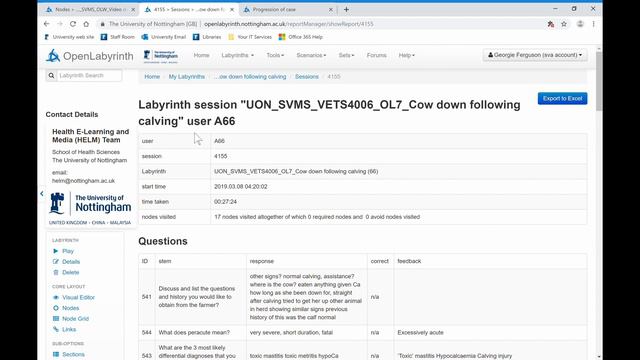Image resolution: width=640 pixels, height=360 pixels.
Task: Open the Office 365 Help bookmark
Action: tap(300, 37)
